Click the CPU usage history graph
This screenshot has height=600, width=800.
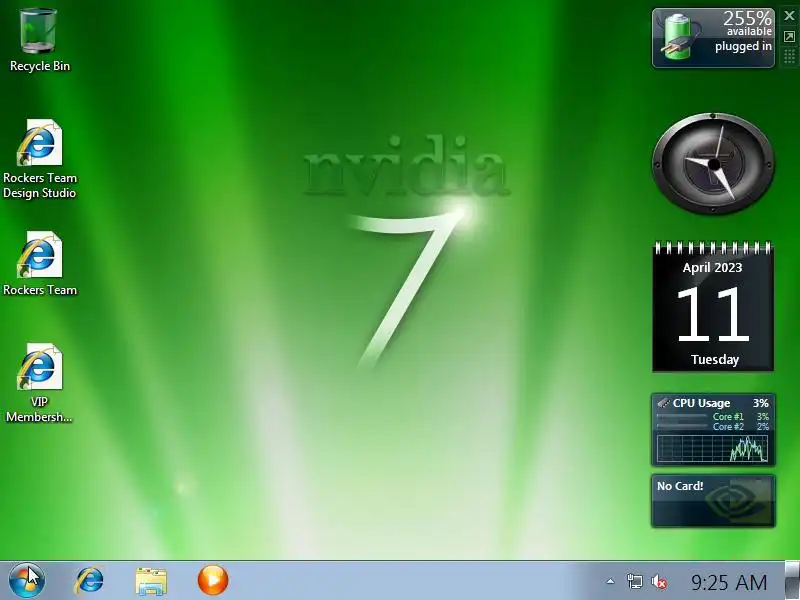pos(712,448)
